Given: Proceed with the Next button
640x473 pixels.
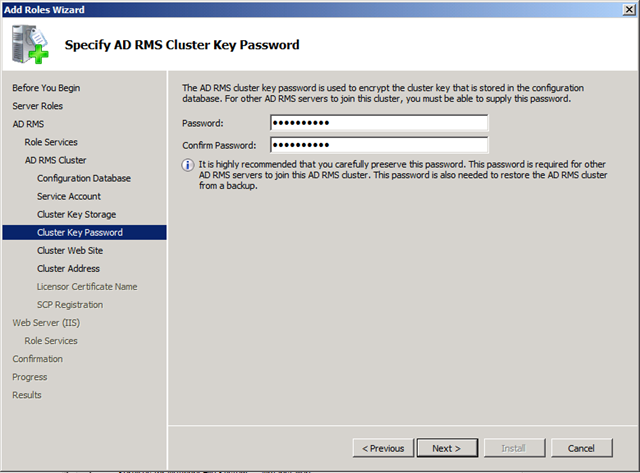Looking at the screenshot, I should (x=447, y=448).
